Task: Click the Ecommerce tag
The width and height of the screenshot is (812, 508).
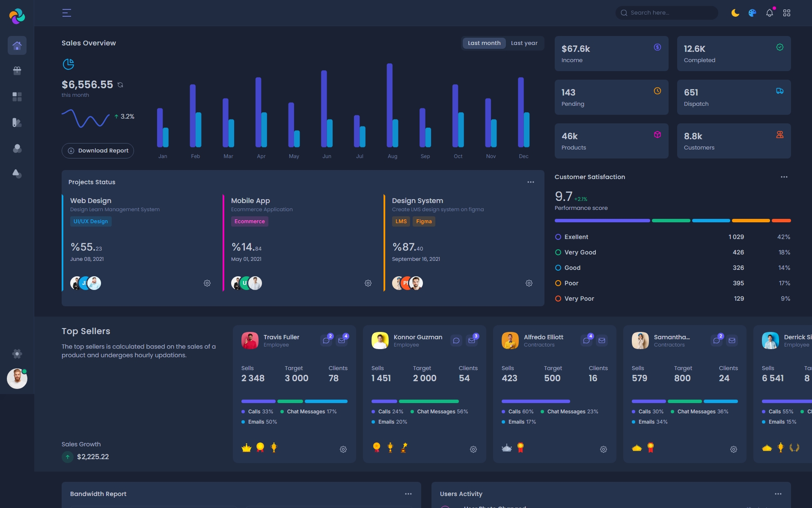Action: pos(250,221)
